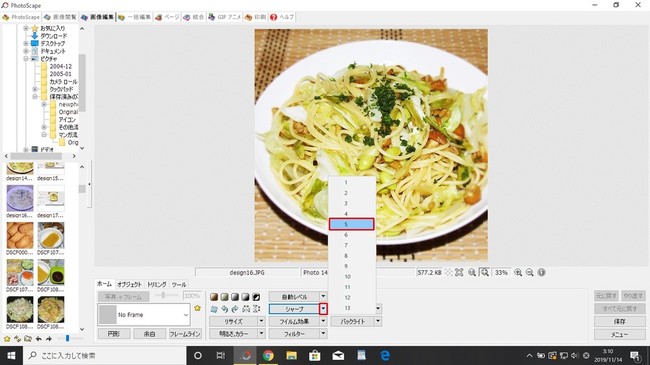The height and width of the screenshot is (365, 650).
Task: Collapse the ピクチャ tree node
Action: tap(26, 58)
